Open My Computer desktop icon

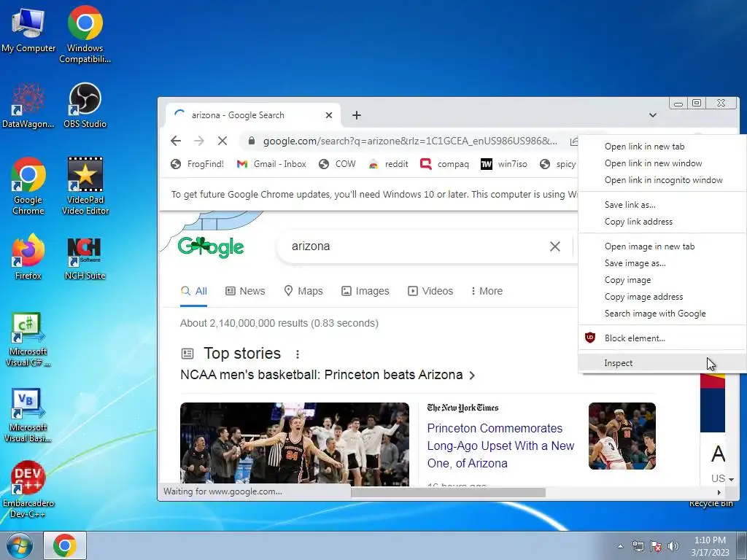[28, 31]
